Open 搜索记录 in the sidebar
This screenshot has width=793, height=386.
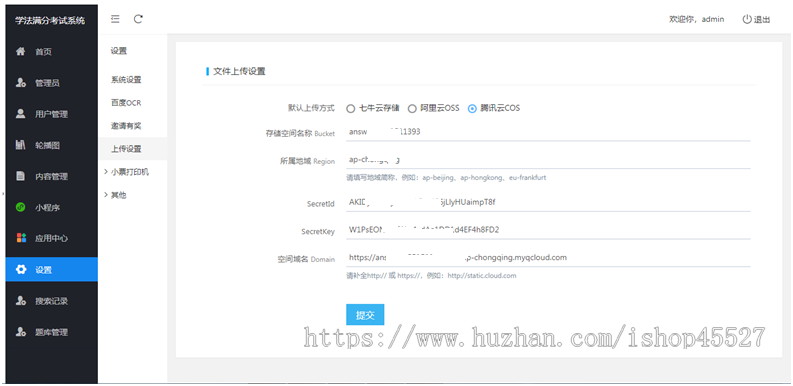click(51, 301)
